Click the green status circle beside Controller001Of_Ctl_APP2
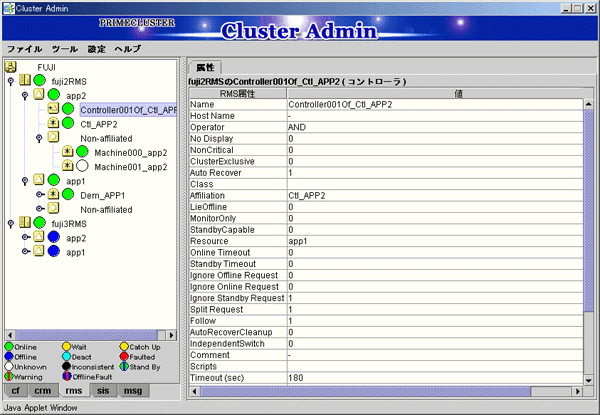Viewport: 600px width, 415px height. pos(68,109)
